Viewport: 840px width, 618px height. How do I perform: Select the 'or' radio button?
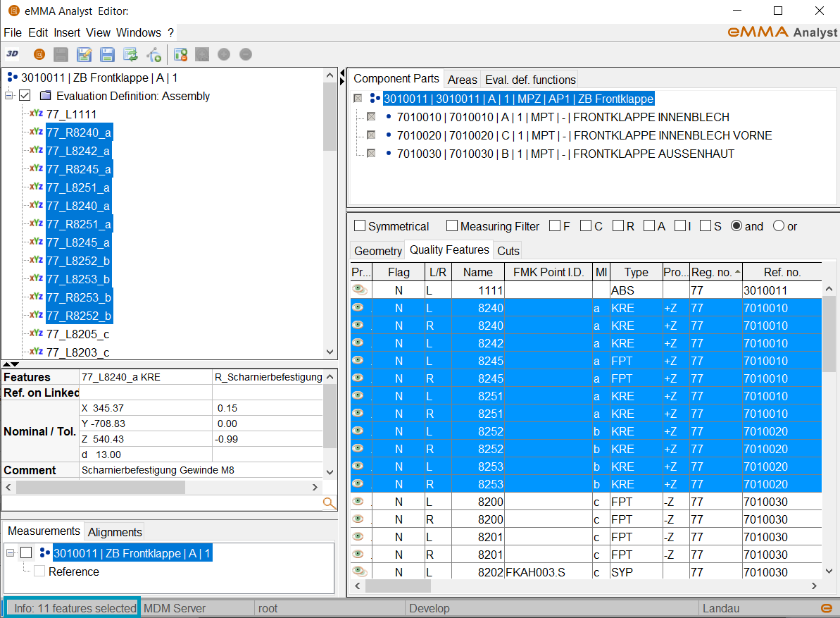pos(779,226)
